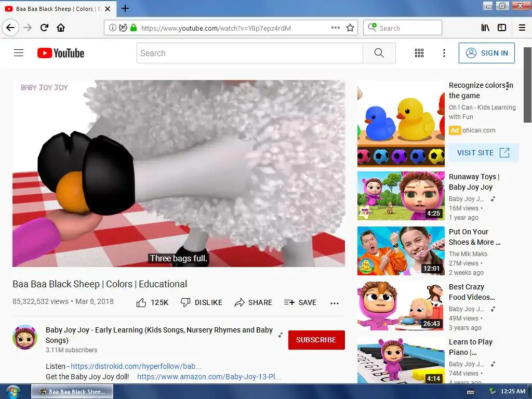Click the red SUBSCRIBE button
This screenshot has height=399, width=532.
[x=316, y=340]
